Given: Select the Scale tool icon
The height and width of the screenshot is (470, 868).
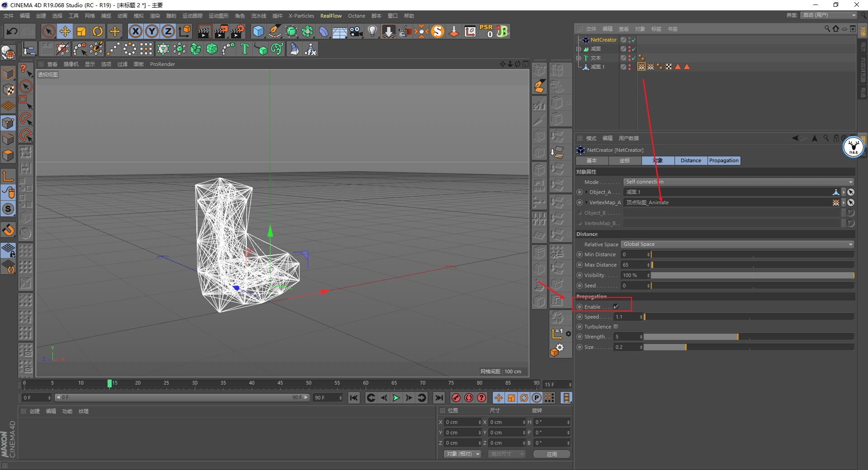Looking at the screenshot, I should coord(81,31).
